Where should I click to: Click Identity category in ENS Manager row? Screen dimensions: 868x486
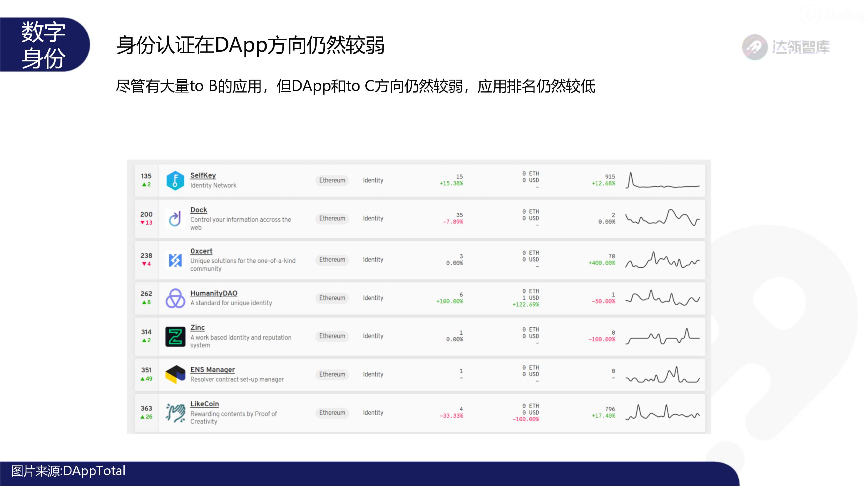click(x=373, y=375)
